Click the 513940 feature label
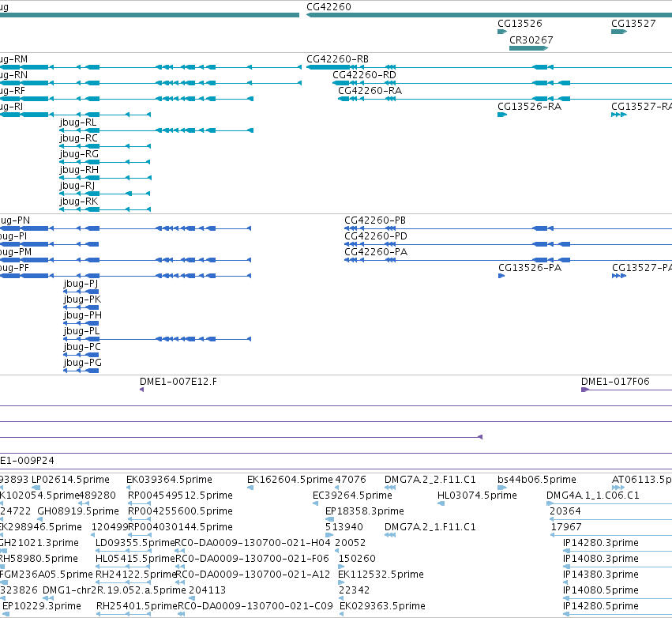 (x=344, y=527)
